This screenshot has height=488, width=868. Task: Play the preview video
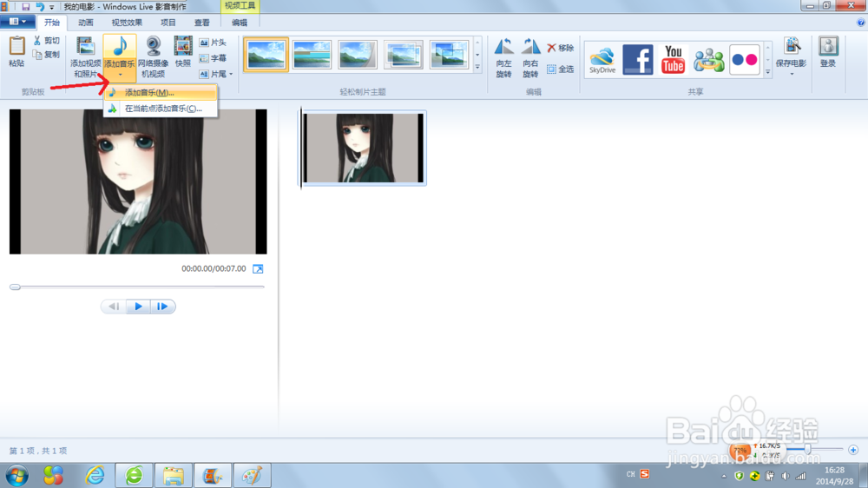coord(138,307)
